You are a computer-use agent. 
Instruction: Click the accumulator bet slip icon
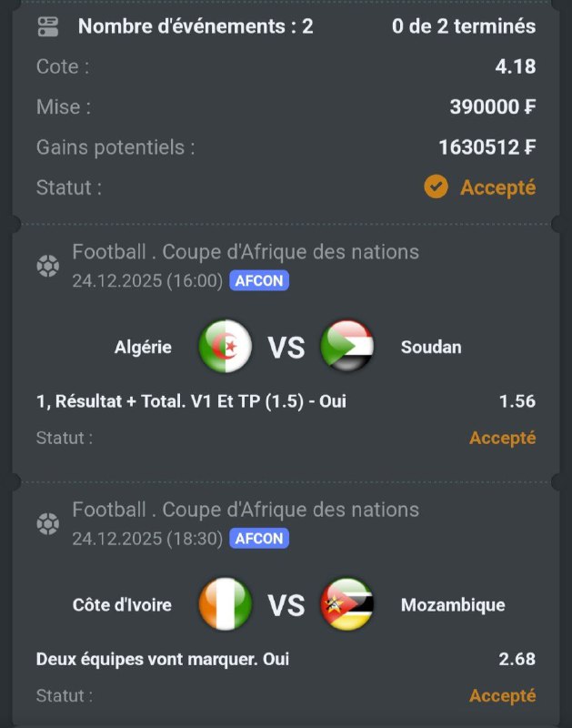pyautogui.click(x=48, y=26)
